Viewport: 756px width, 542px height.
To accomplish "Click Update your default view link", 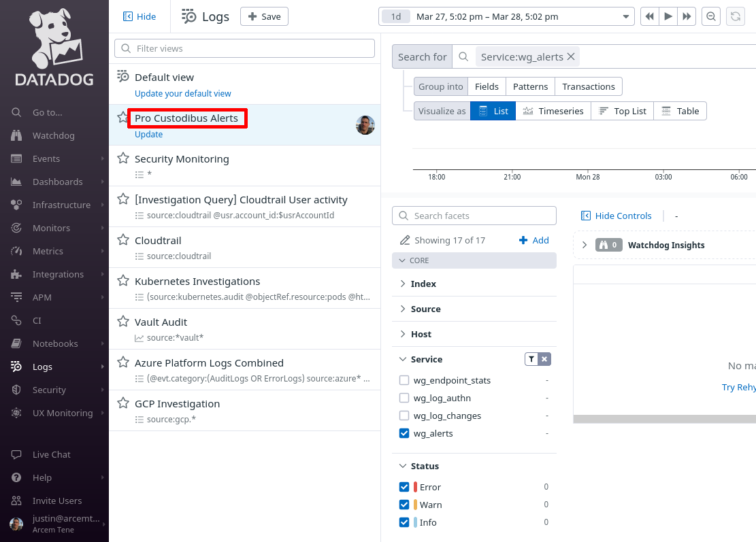I will point(183,93).
